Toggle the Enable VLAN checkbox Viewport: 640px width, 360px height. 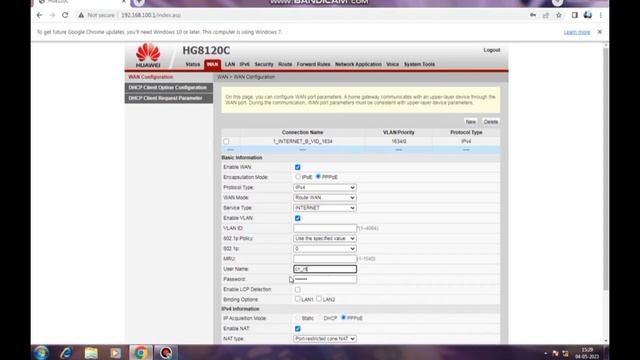[x=298, y=218]
